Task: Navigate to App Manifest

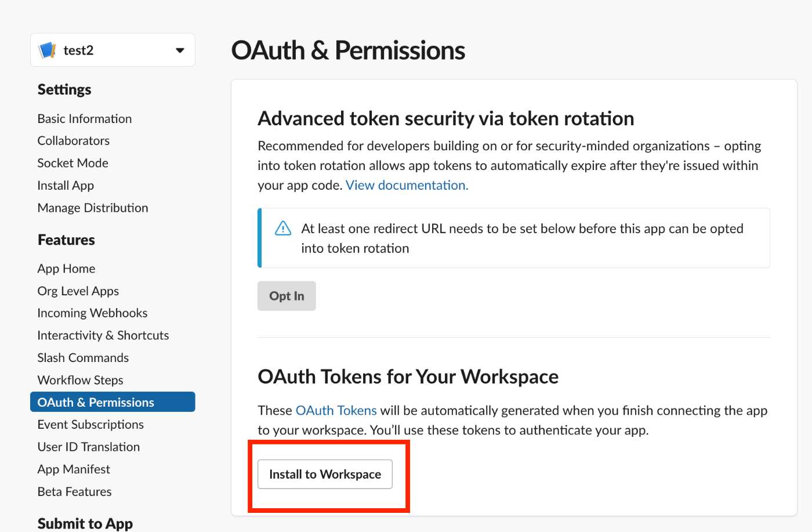Action: coord(74,469)
